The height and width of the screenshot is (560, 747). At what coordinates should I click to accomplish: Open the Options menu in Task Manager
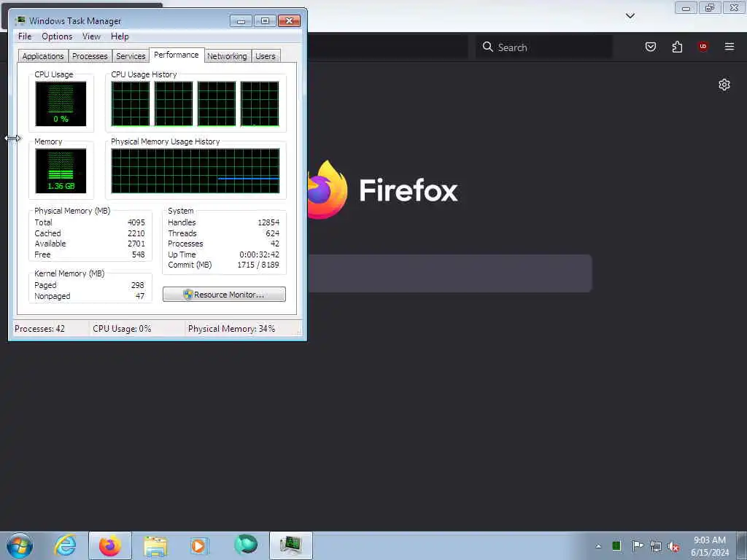57,36
